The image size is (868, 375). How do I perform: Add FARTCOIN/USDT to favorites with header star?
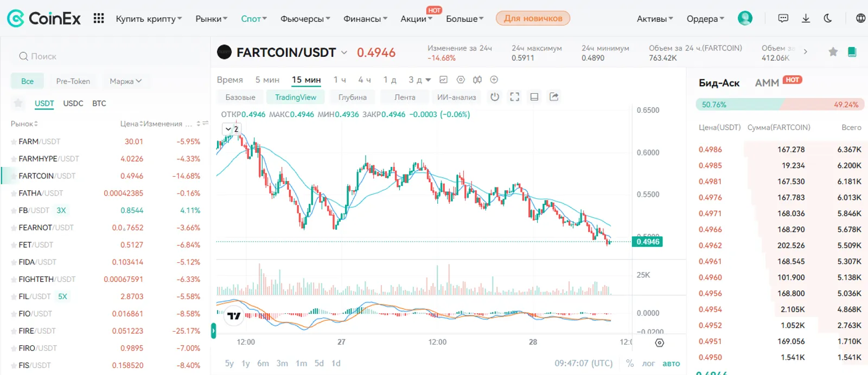pyautogui.click(x=833, y=52)
